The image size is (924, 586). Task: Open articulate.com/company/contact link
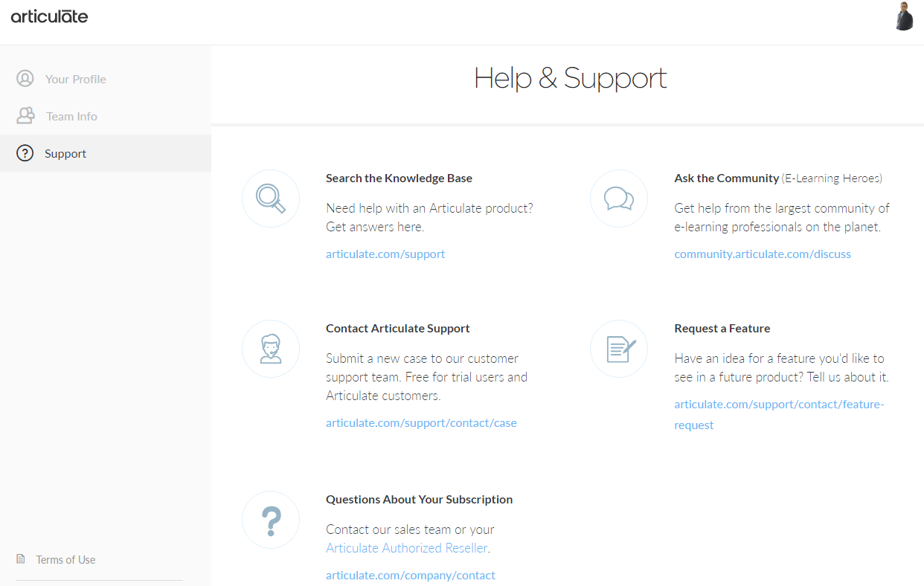[x=411, y=576]
